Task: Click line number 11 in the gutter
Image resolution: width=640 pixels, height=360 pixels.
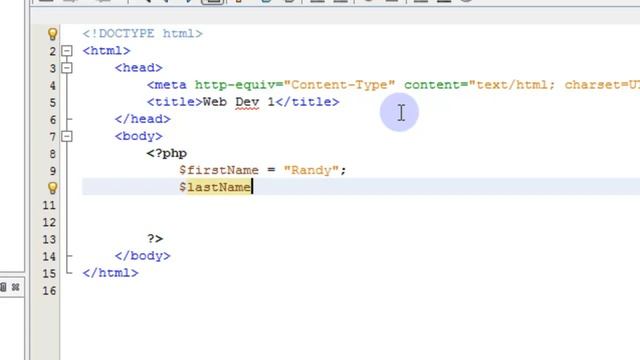Action: point(49,205)
